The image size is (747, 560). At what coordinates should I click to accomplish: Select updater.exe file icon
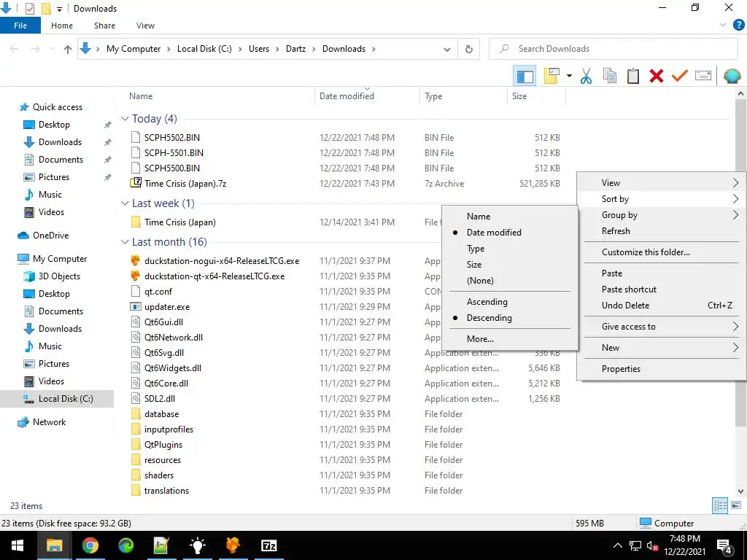[136, 307]
